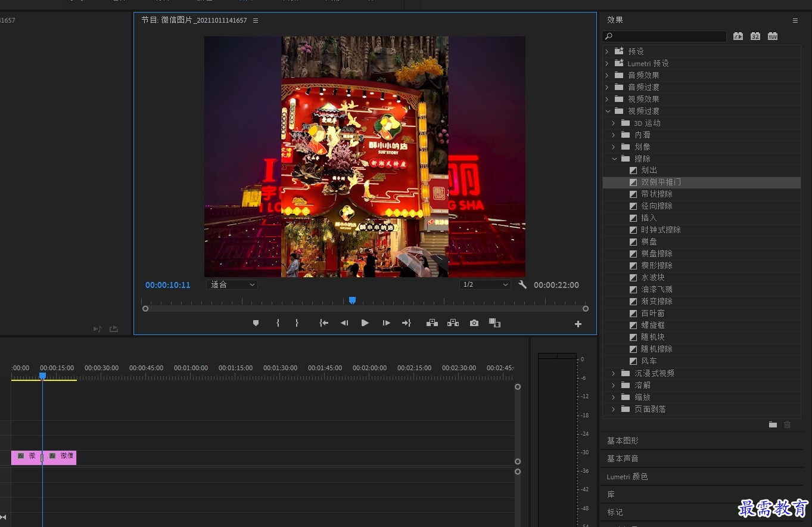Viewport: 812px width, 527px height.
Task: Create new custom bin in Effects panel
Action: (773, 424)
